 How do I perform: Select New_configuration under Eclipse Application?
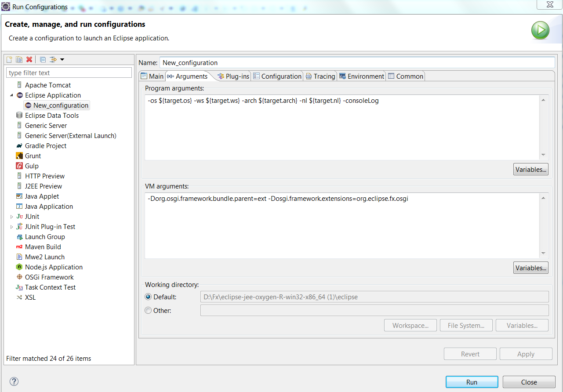57,105
